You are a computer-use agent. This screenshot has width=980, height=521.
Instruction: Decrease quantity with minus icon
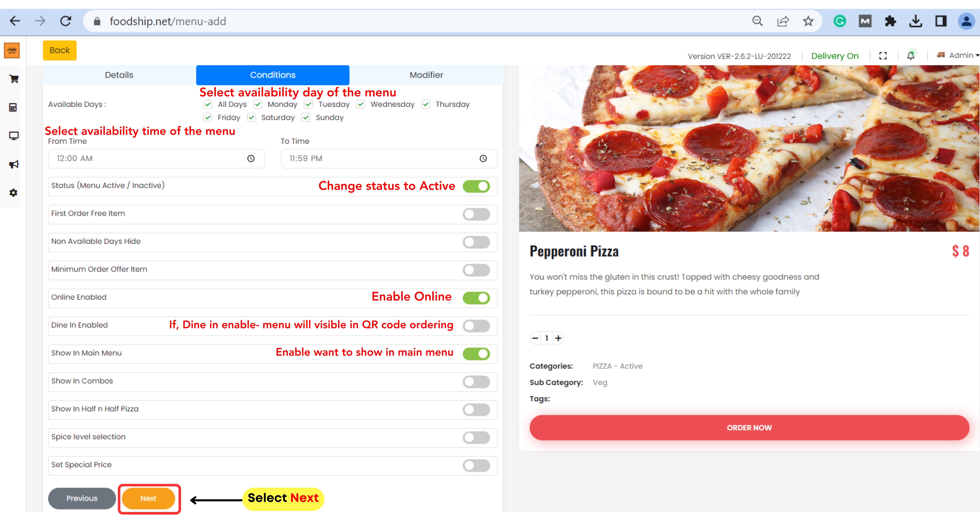click(535, 338)
